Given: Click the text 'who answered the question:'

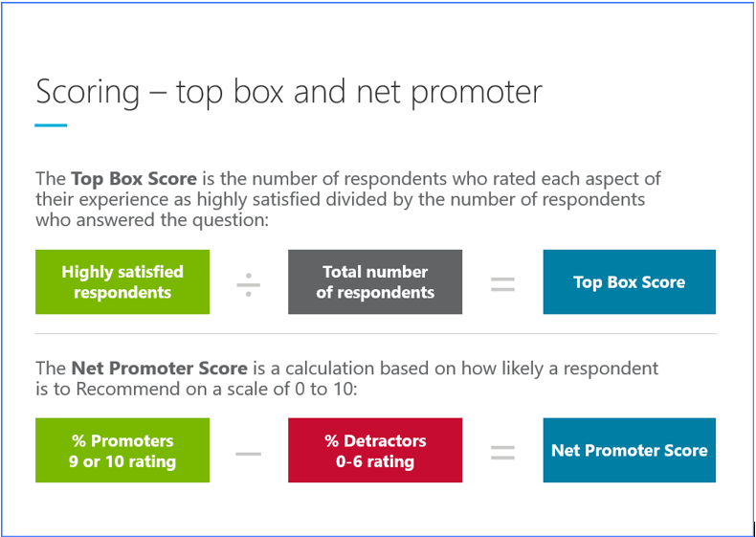Looking at the screenshot, I should point(151,220).
